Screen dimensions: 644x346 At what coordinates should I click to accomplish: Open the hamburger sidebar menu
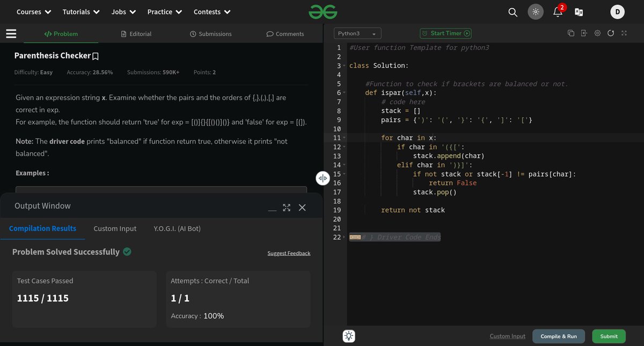coord(11,34)
